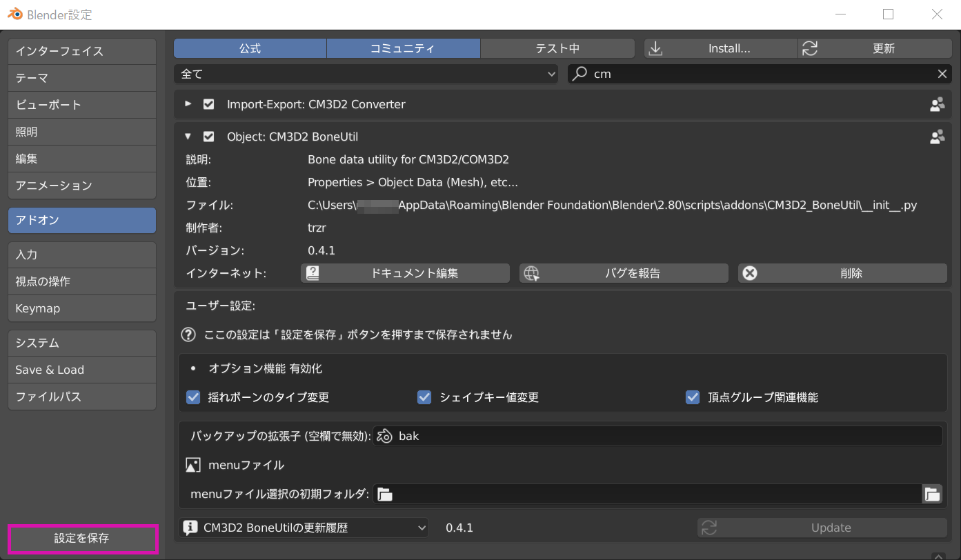This screenshot has height=560, width=961.
Task: Click the バックアップの拡張子 bak input field
Action: point(657,436)
